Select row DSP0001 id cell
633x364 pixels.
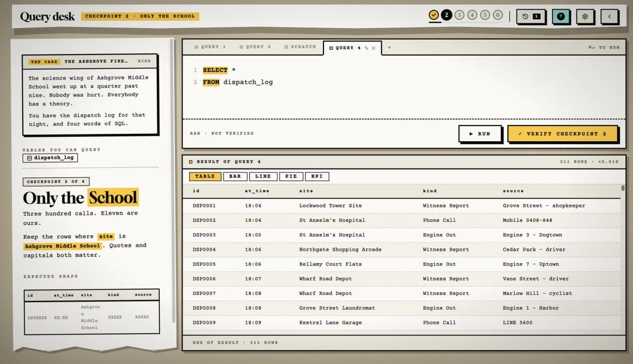point(204,205)
